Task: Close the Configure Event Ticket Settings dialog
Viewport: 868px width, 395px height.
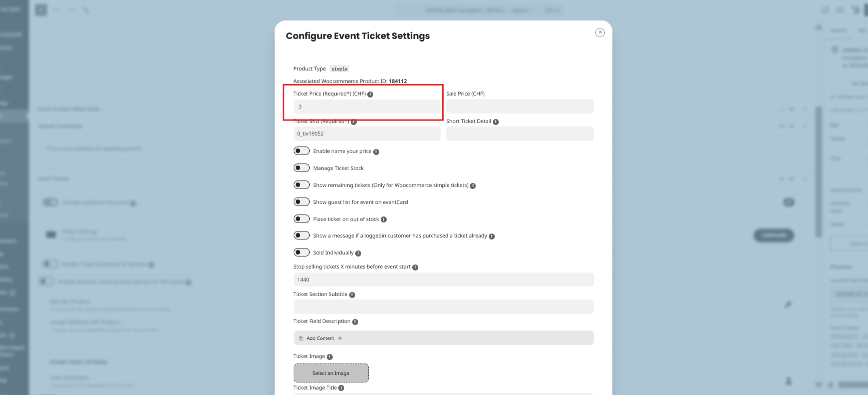Action: tap(600, 32)
